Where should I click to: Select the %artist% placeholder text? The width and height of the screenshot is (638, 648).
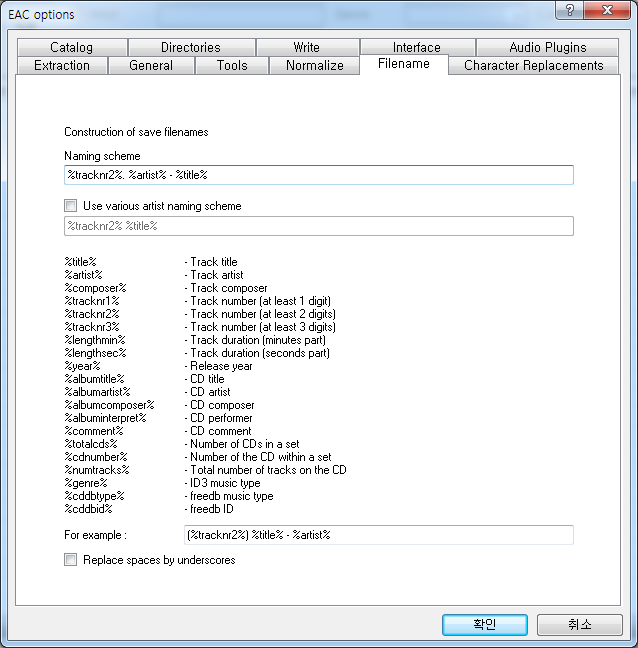pos(83,275)
